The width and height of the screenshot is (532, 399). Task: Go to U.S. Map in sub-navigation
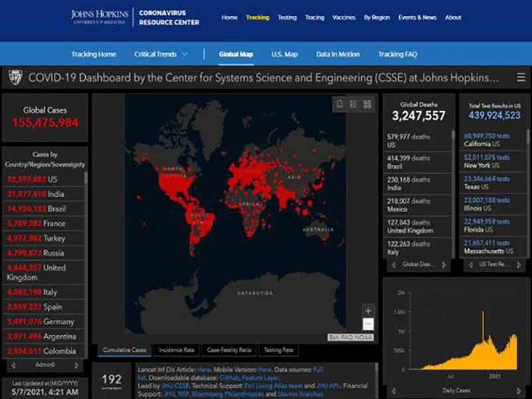click(x=284, y=54)
